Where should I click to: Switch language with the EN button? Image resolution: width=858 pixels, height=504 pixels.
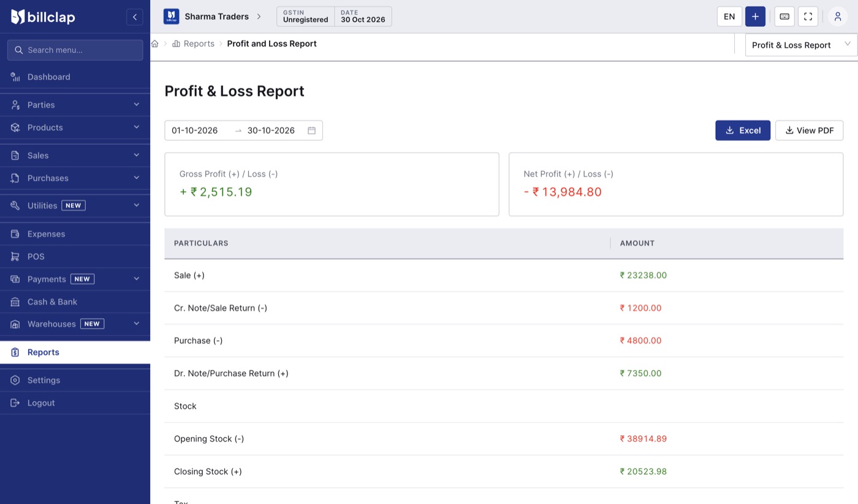[729, 17]
